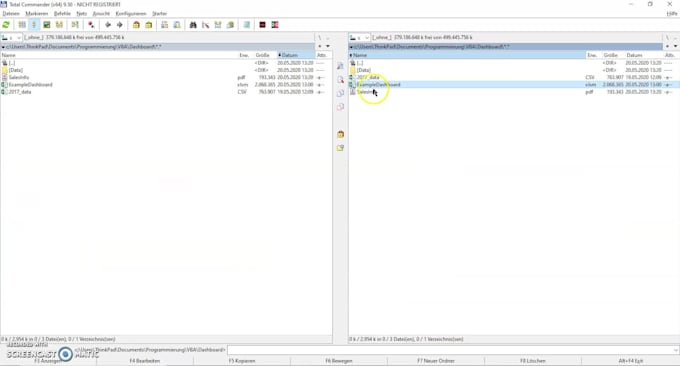Open left pane favorites star button
The height and width of the screenshot is (366, 680).
(x=320, y=46)
